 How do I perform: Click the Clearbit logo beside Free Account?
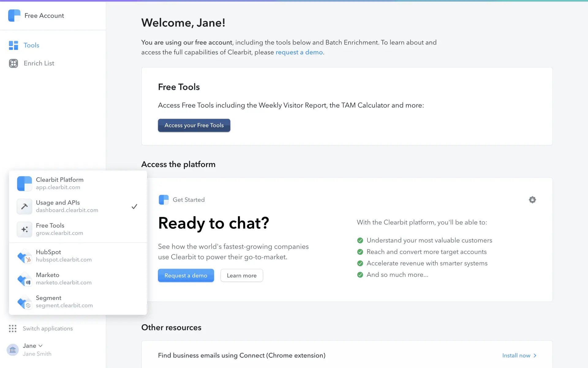click(x=14, y=16)
